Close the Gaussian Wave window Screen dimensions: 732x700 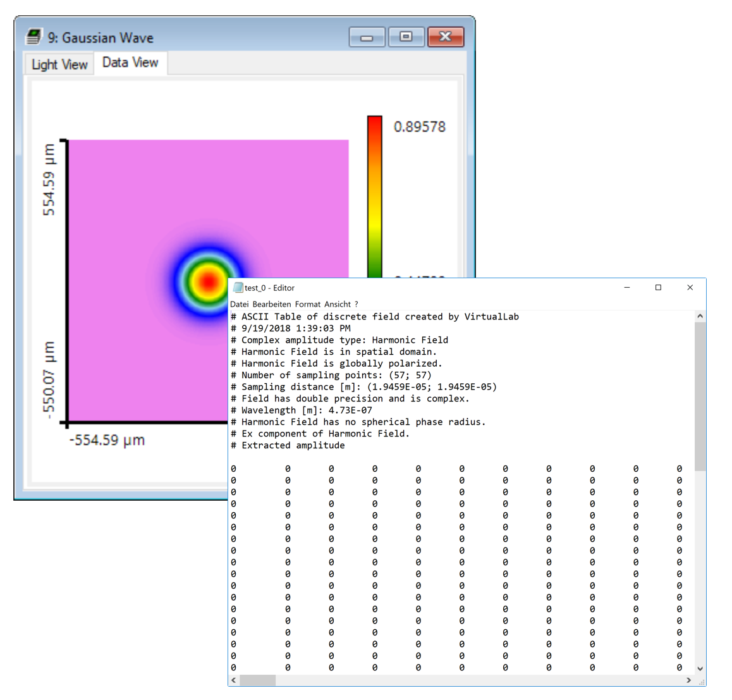click(446, 37)
